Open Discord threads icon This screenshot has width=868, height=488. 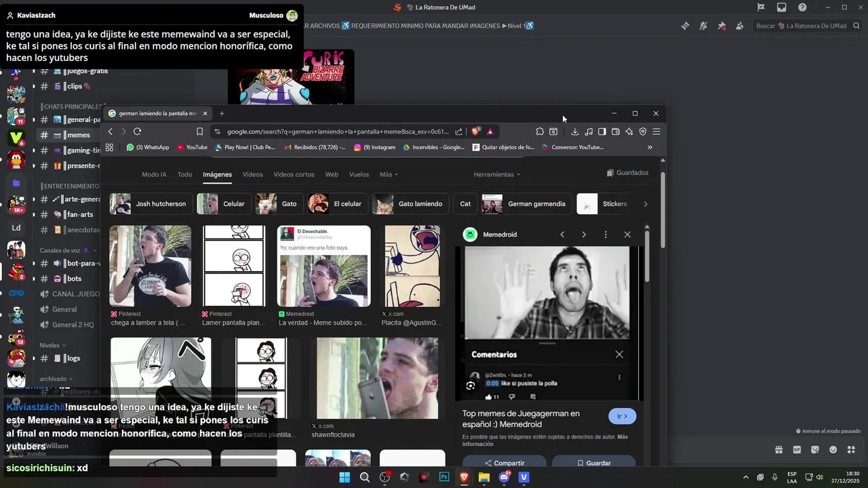[x=686, y=26]
